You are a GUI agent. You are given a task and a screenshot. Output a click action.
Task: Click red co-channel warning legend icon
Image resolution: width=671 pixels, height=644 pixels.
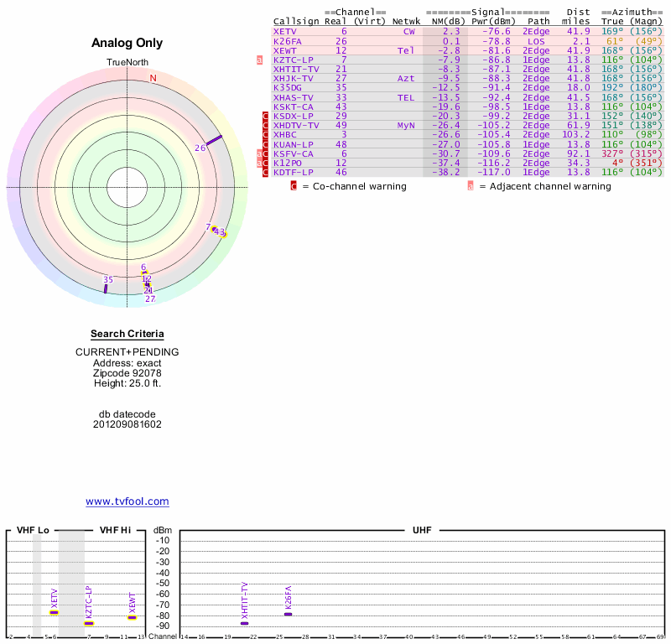(x=294, y=186)
